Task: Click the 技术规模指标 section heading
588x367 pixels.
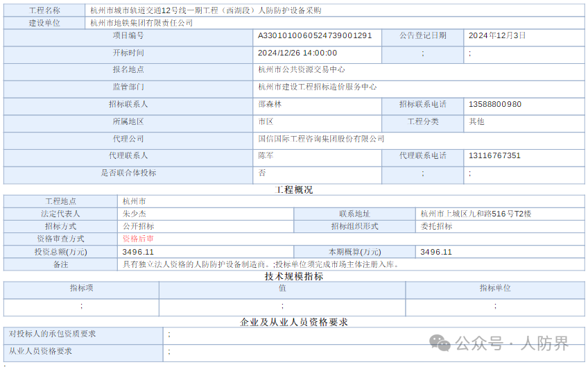Action: pos(294,277)
